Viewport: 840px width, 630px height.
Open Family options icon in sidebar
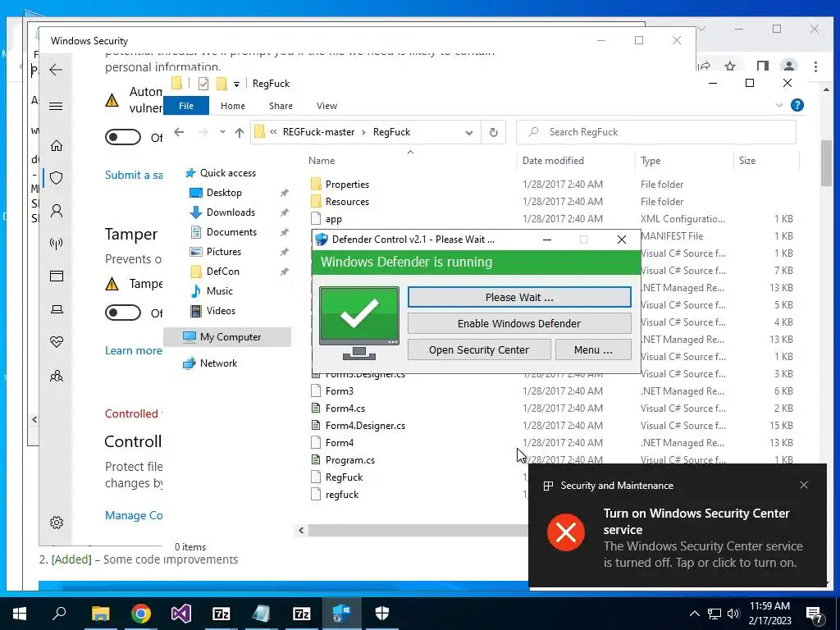point(57,376)
